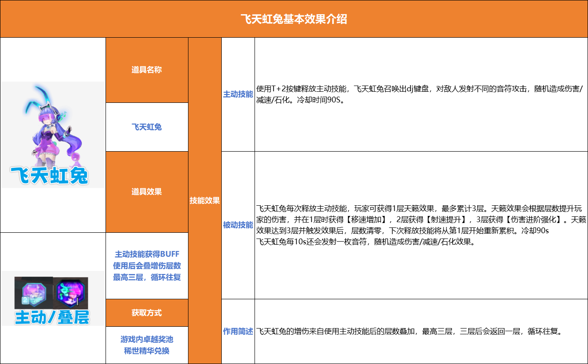Select the passive skill description about 天籁效果
The image size is (588, 364).
(x=421, y=225)
